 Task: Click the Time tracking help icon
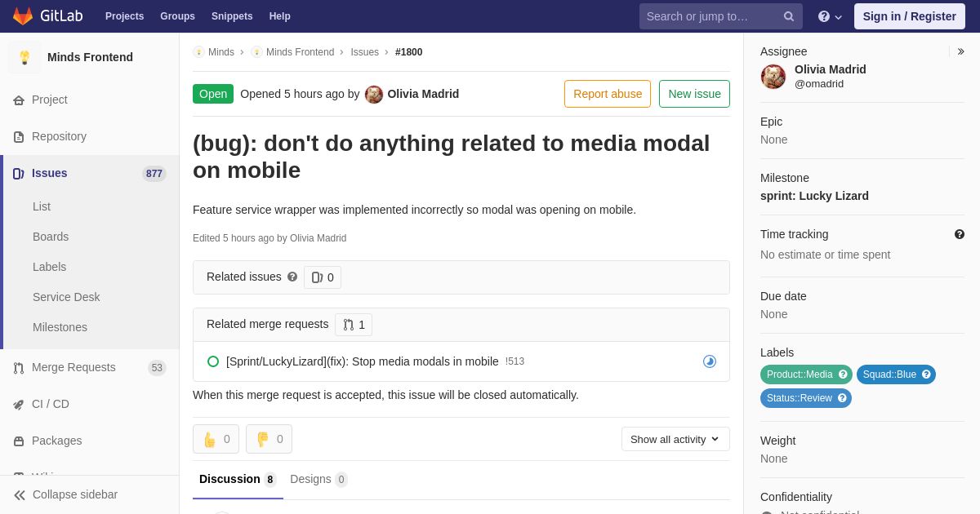coord(960,234)
